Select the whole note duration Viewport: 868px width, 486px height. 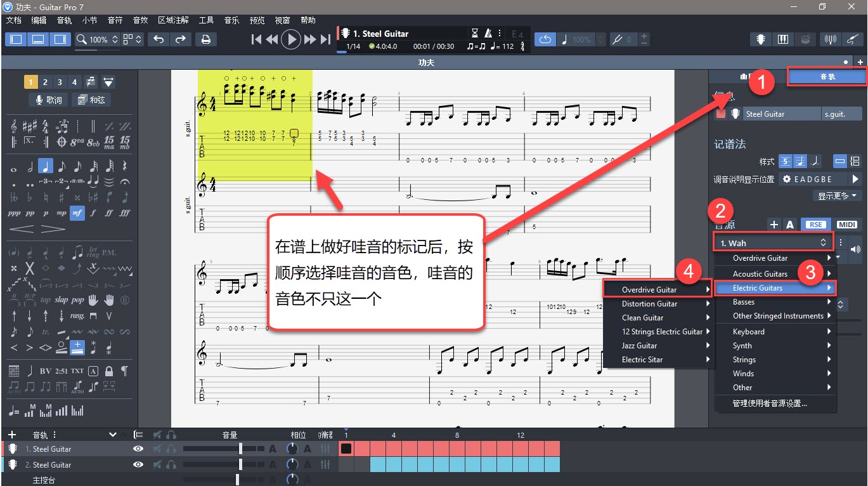coord(14,169)
